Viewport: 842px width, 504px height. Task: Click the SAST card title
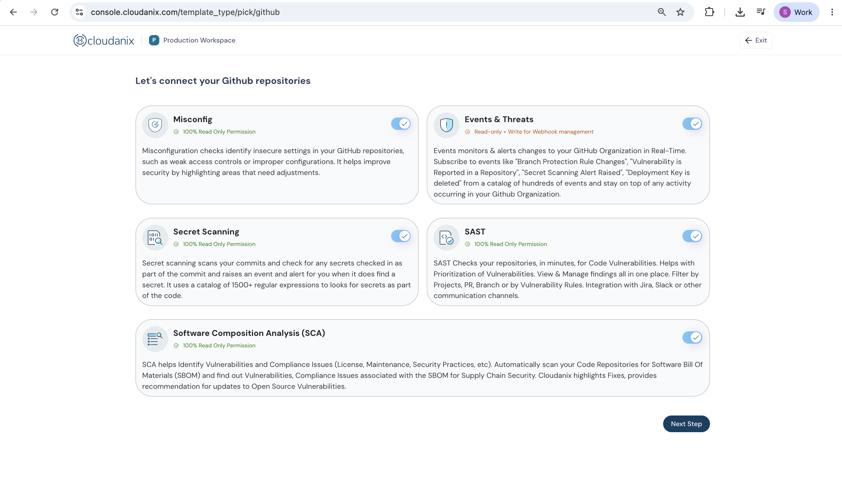(x=475, y=232)
